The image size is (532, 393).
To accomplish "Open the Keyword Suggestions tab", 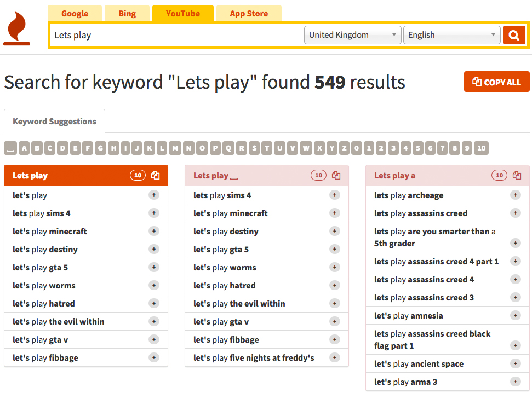I will coord(54,121).
